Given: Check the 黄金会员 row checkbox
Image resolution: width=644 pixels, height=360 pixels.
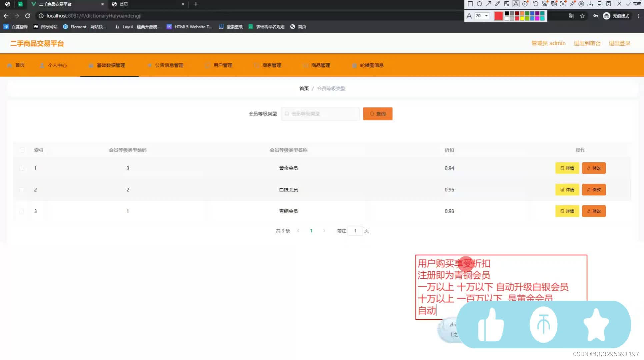Looking at the screenshot, I should click(22, 168).
